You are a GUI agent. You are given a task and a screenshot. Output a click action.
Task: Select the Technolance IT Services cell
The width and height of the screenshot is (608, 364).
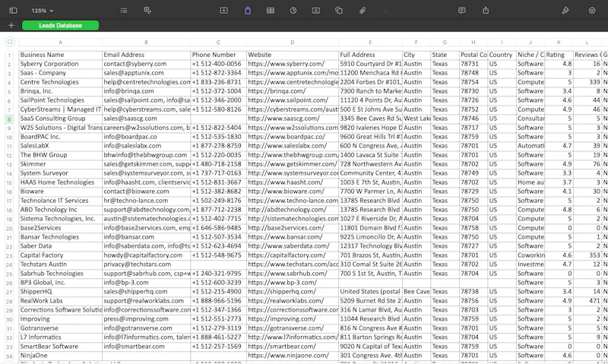[x=61, y=201]
